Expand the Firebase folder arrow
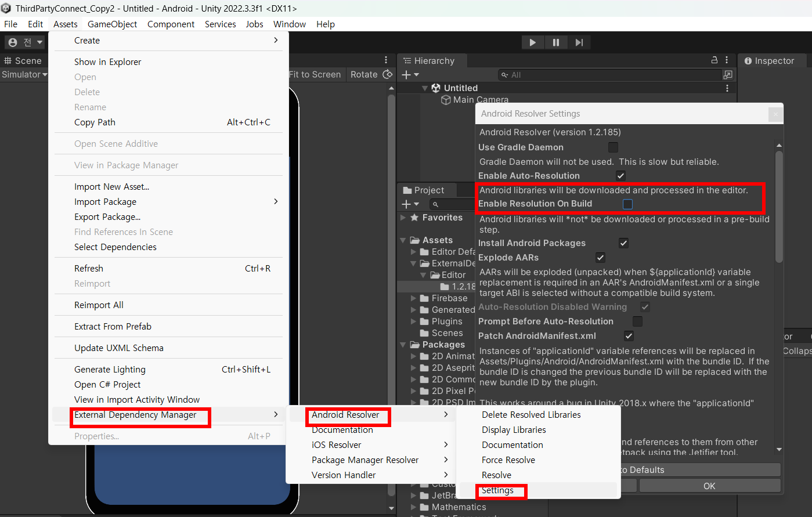 click(x=413, y=298)
